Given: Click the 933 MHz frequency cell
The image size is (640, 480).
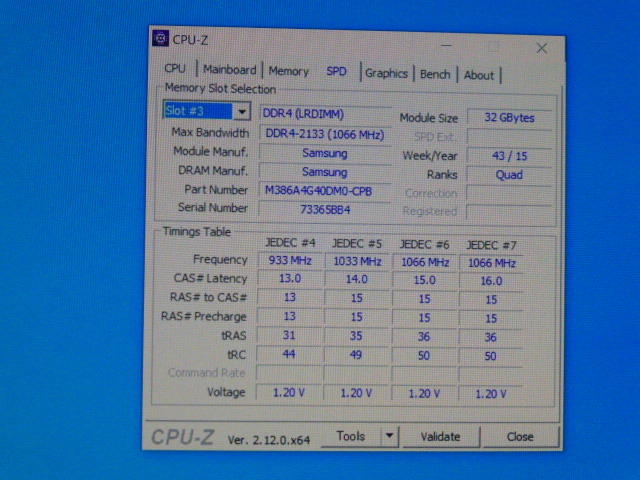Looking at the screenshot, I should 290,260.
